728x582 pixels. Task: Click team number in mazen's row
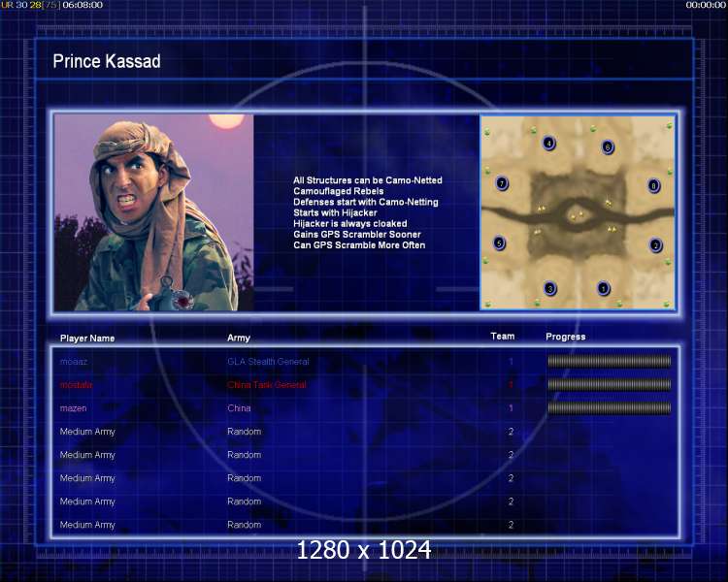[x=511, y=408]
